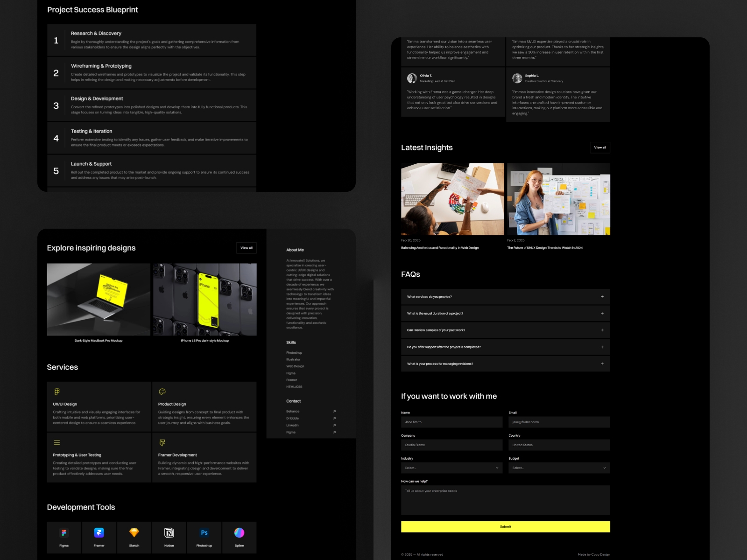This screenshot has width=747, height=560.
Task: Open the Budget select dropdown
Action: [559, 468]
